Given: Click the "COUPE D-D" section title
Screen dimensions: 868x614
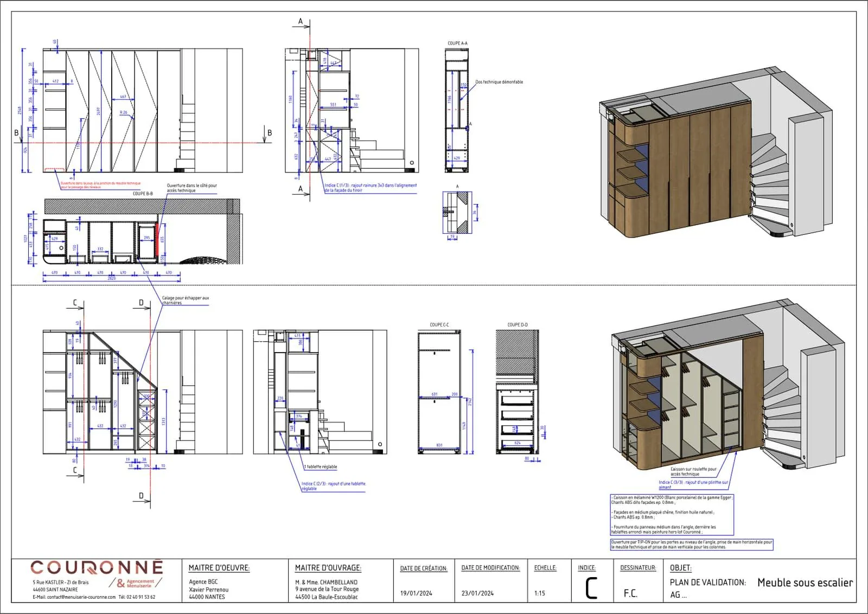Looking at the screenshot, I should (x=518, y=325).
